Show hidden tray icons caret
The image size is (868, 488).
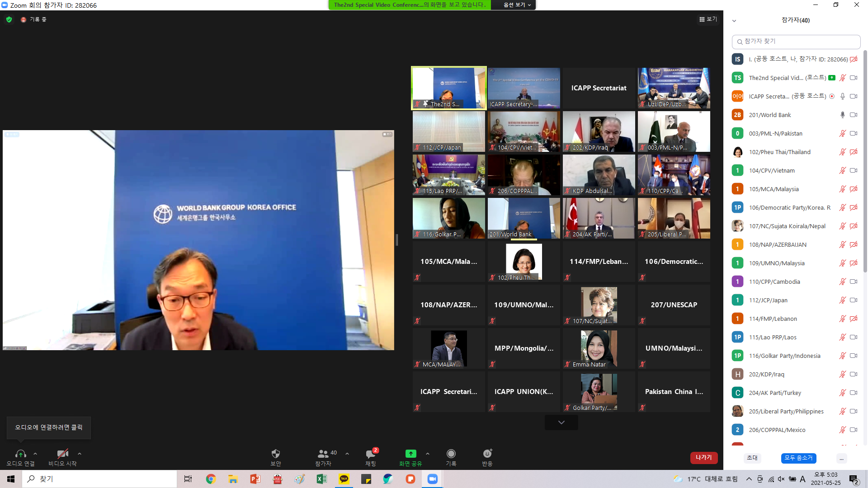pos(749,479)
